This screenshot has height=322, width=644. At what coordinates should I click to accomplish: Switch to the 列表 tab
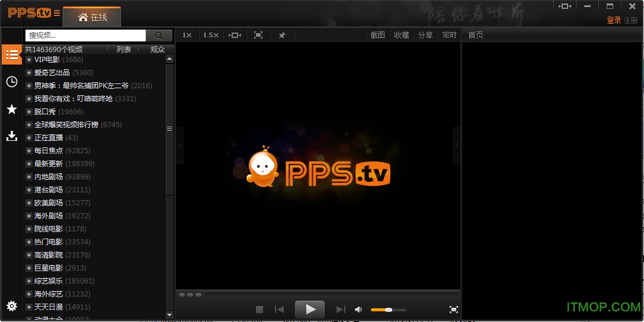click(123, 49)
